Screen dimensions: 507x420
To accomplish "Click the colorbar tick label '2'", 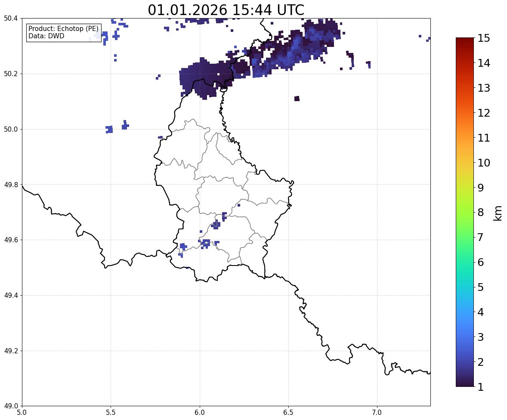I will pyautogui.click(x=481, y=362).
